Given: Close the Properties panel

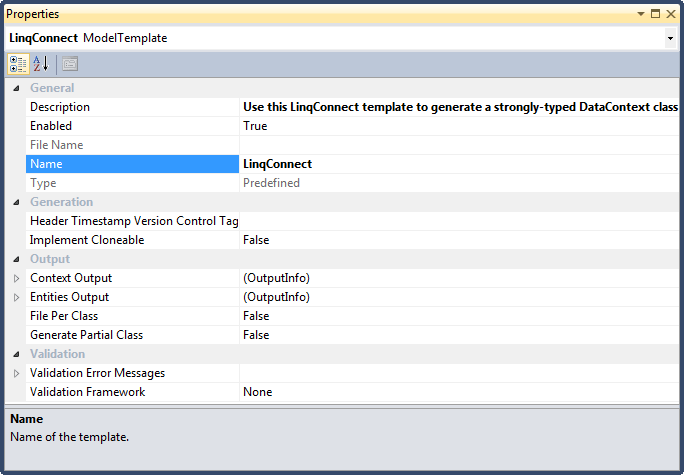Looking at the screenshot, I should click(x=671, y=14).
